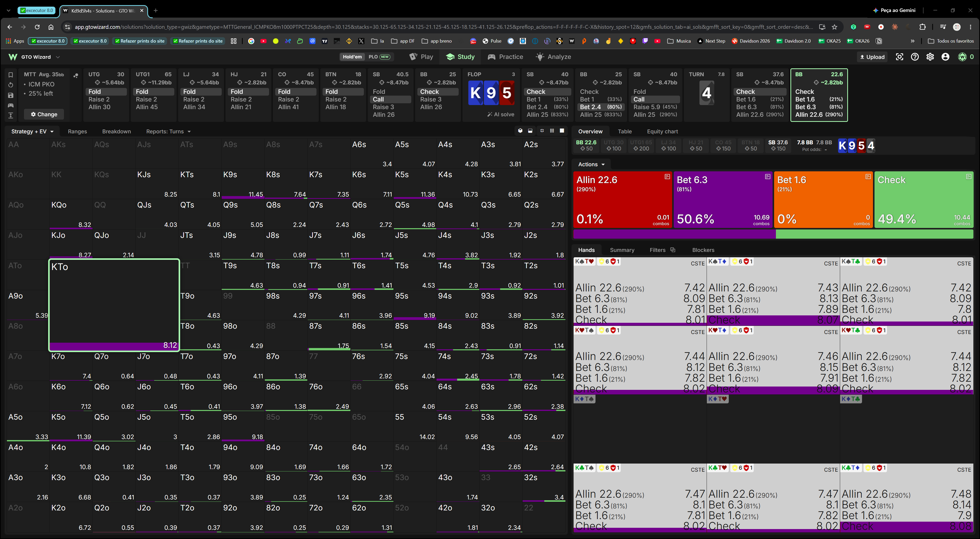Viewport: 980px width, 539px height.
Task: Click the bookmark icon in left sidebar
Action: tap(11, 75)
